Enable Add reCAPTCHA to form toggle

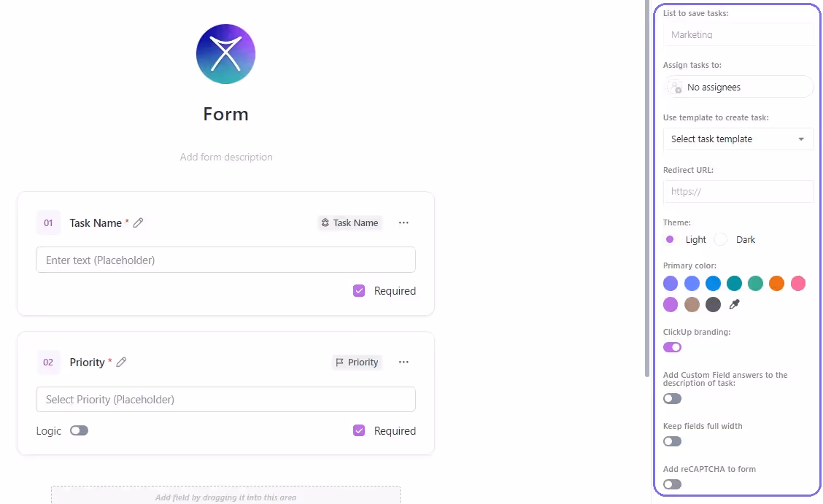point(672,484)
